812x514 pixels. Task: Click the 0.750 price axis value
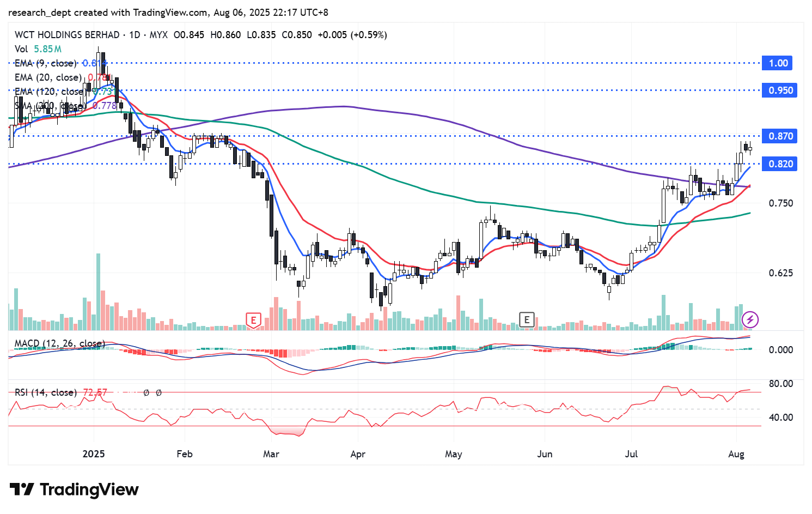(x=781, y=203)
